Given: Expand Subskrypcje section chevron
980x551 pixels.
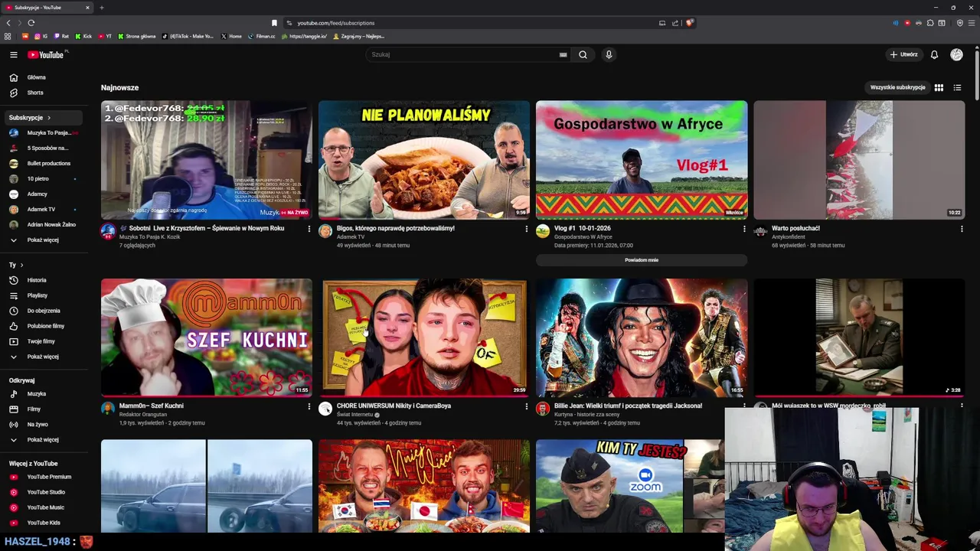Looking at the screenshot, I should point(49,118).
